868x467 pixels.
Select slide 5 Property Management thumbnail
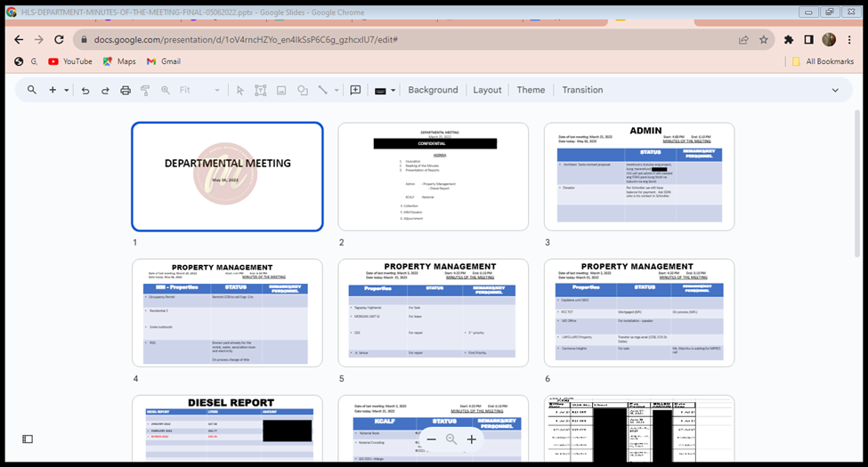[x=433, y=312]
